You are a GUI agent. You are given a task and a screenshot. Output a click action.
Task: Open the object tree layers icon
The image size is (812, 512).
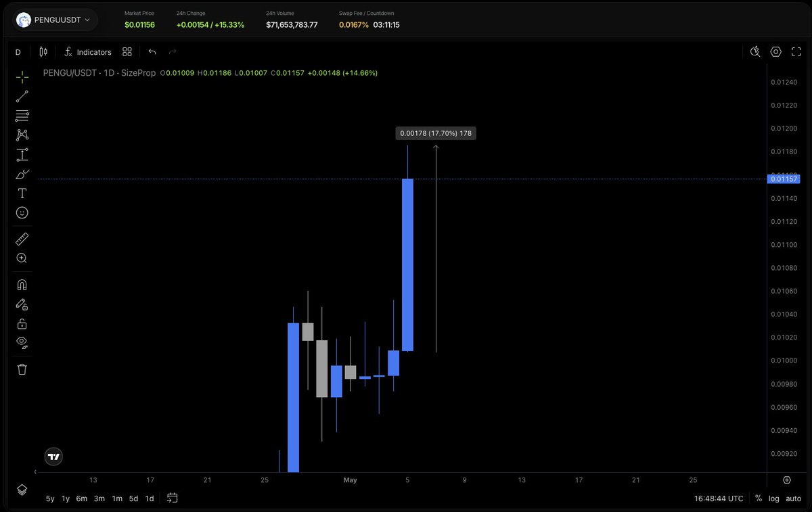[22, 489]
